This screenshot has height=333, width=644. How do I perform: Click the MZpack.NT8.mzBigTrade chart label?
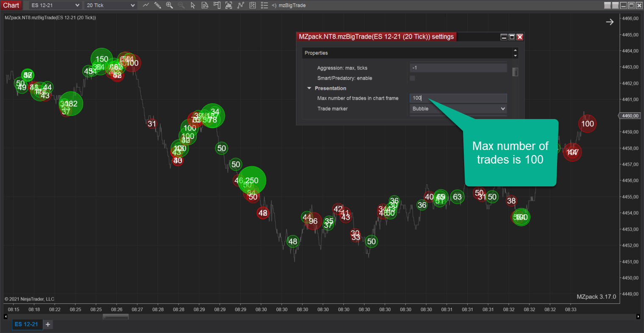[x=50, y=17]
